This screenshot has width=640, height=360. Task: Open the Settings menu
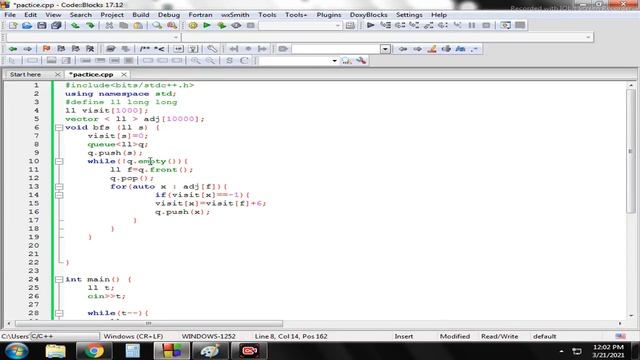[409, 15]
